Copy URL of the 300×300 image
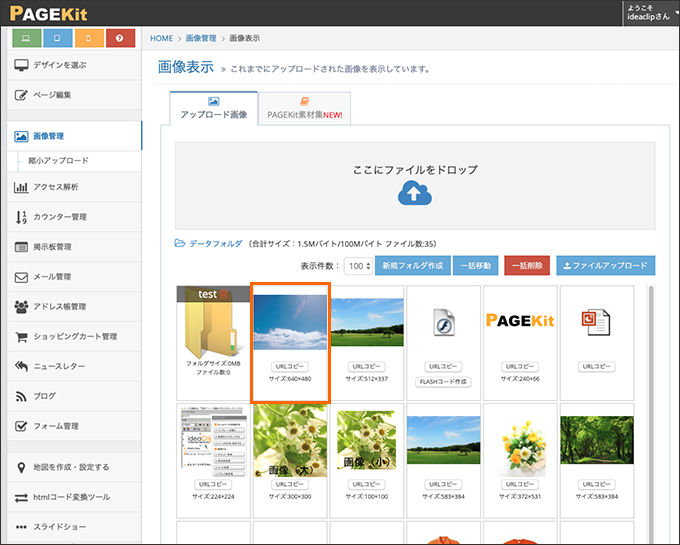The image size is (680, 545). coord(290,485)
